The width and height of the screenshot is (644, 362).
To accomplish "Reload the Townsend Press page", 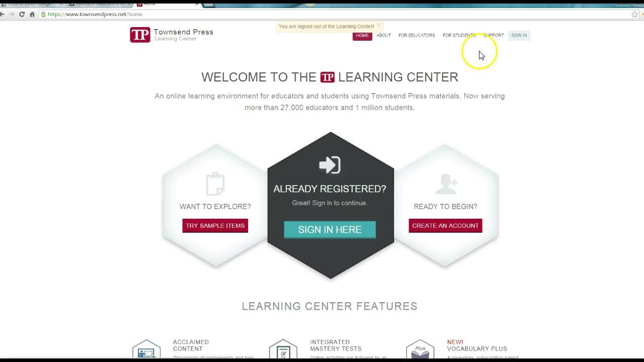I will point(22,14).
